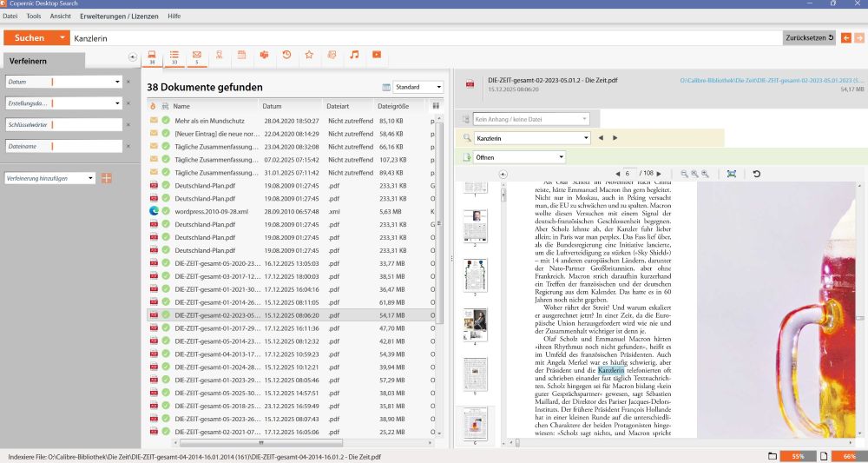The width and height of the screenshot is (868, 463).
Task: Jump to next Kanzlerin match in preview
Action: (615, 138)
